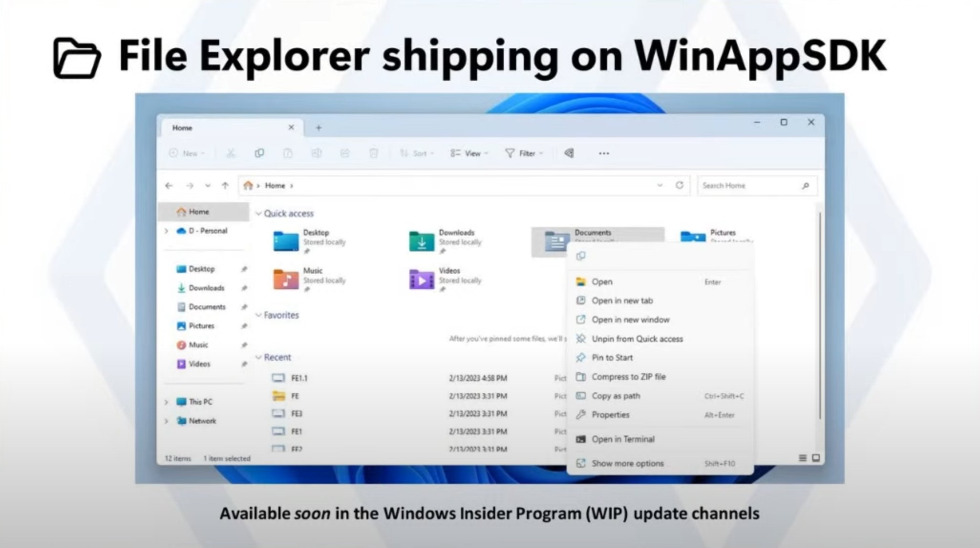Click Home breadcrumb in address bar

pos(275,186)
